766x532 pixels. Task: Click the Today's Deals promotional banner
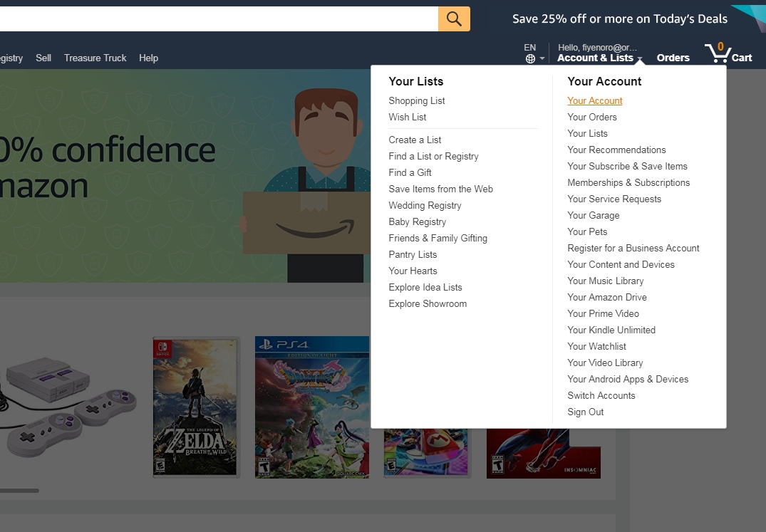pyautogui.click(x=619, y=19)
